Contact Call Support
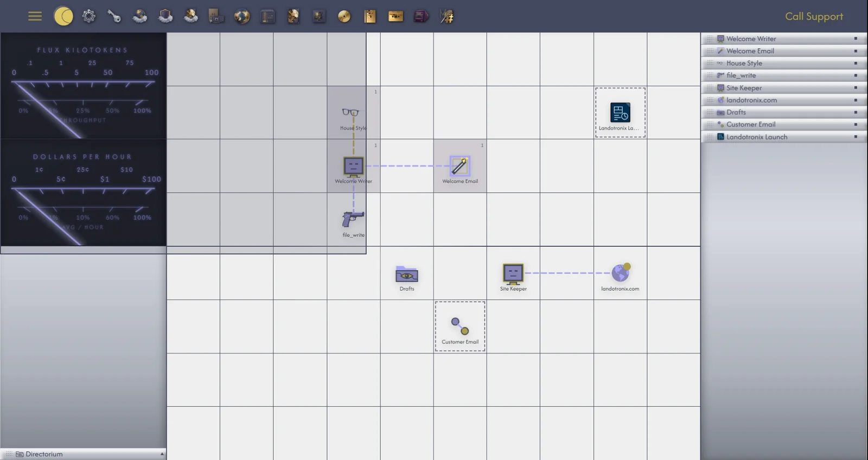 coord(814,16)
